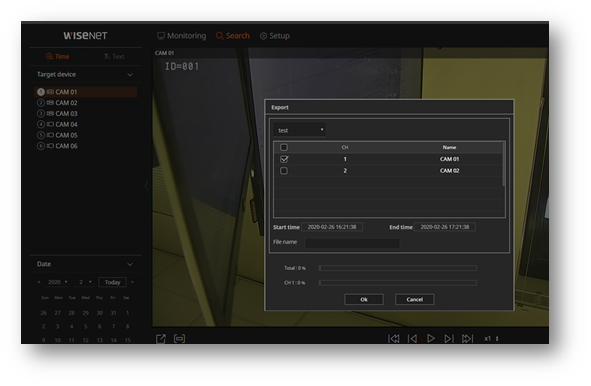Switch to Time search tab

coord(58,57)
